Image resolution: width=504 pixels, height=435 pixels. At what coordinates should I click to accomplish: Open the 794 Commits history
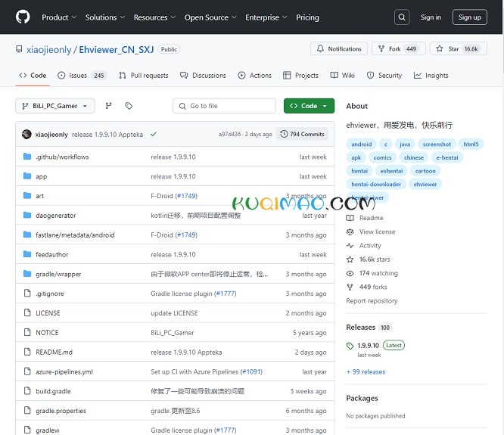[x=302, y=134]
